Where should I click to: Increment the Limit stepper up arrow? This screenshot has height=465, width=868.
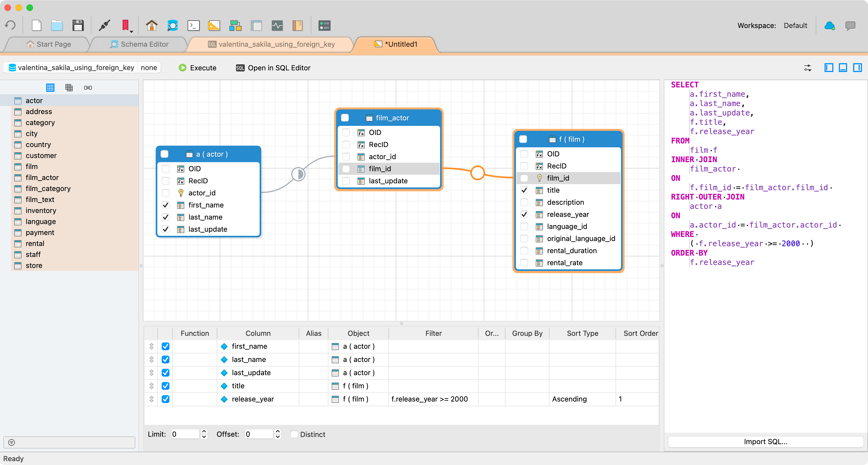click(x=204, y=431)
